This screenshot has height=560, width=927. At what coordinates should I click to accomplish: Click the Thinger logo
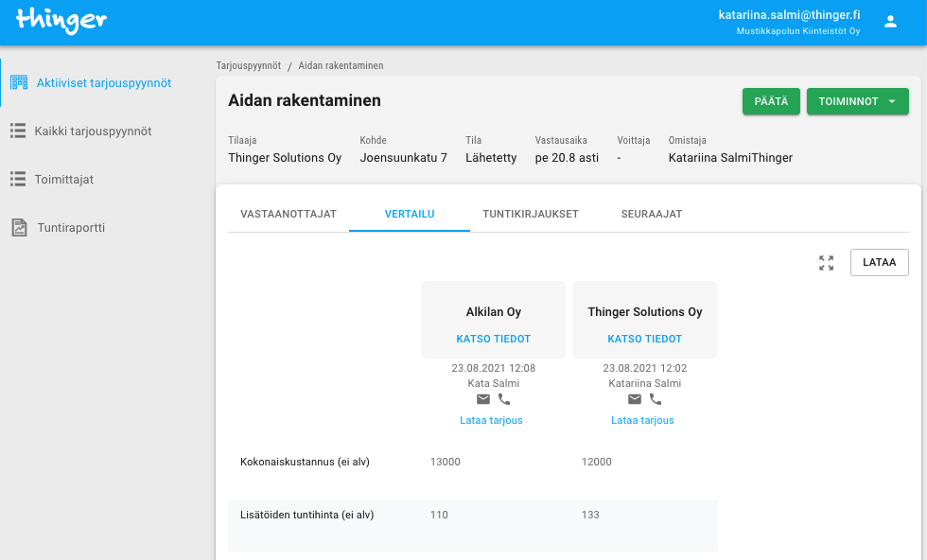pyautogui.click(x=61, y=21)
